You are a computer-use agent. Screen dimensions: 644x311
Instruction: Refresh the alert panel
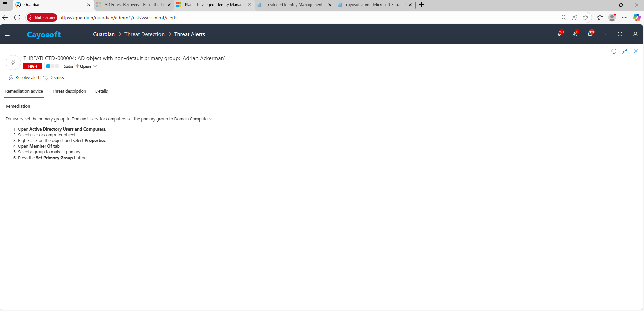[614, 51]
